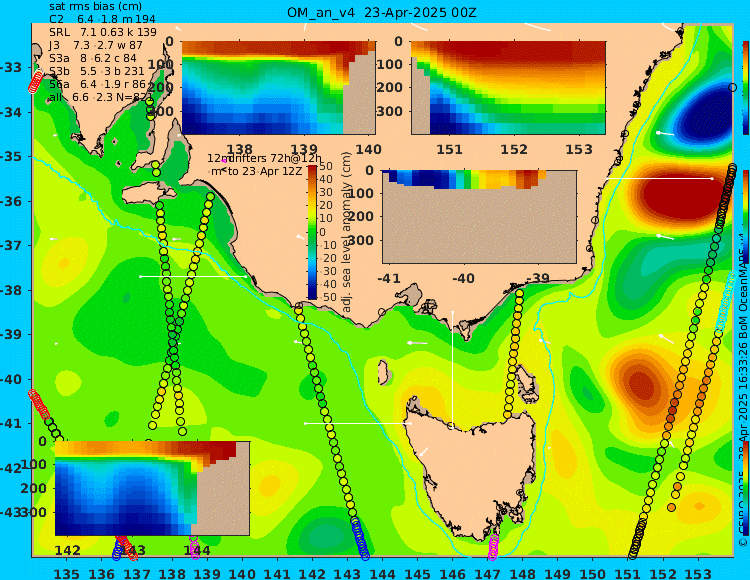
Task: Click the 152 tick under the top-right inset
Action: tap(514, 150)
